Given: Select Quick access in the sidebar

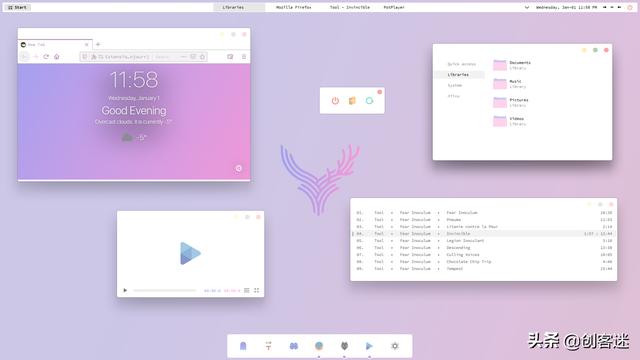Looking at the screenshot, I should [462, 64].
